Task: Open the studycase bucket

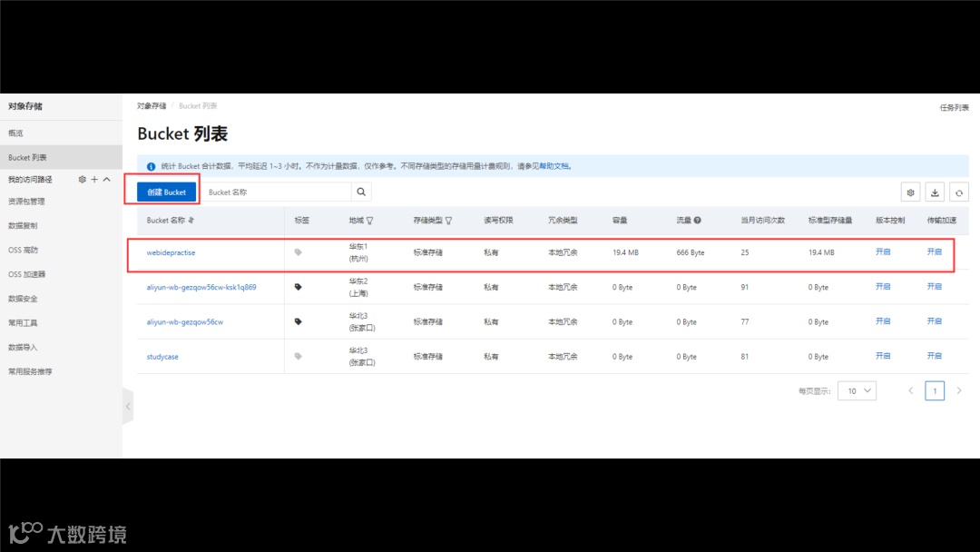Action: (x=162, y=356)
